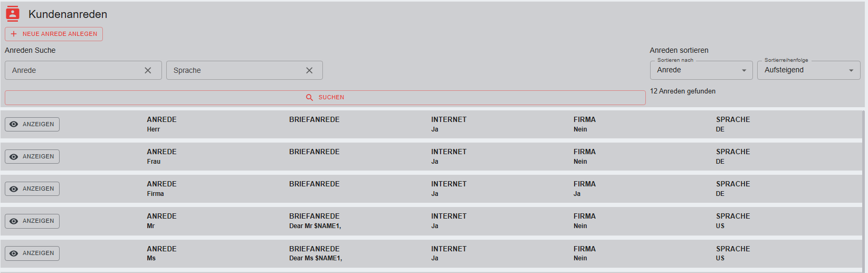Click eye icon in the Firma row
The height and width of the screenshot is (273, 868).
tap(14, 189)
